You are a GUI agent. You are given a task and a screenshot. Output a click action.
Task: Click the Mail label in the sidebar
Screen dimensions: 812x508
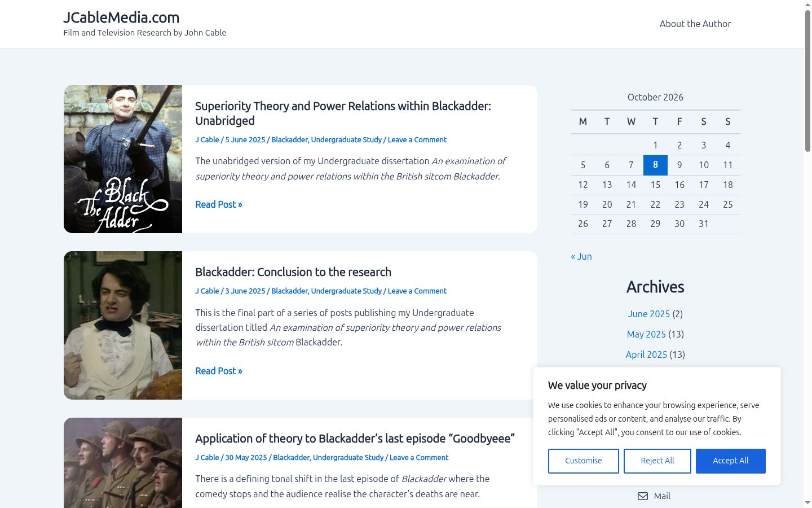click(662, 496)
